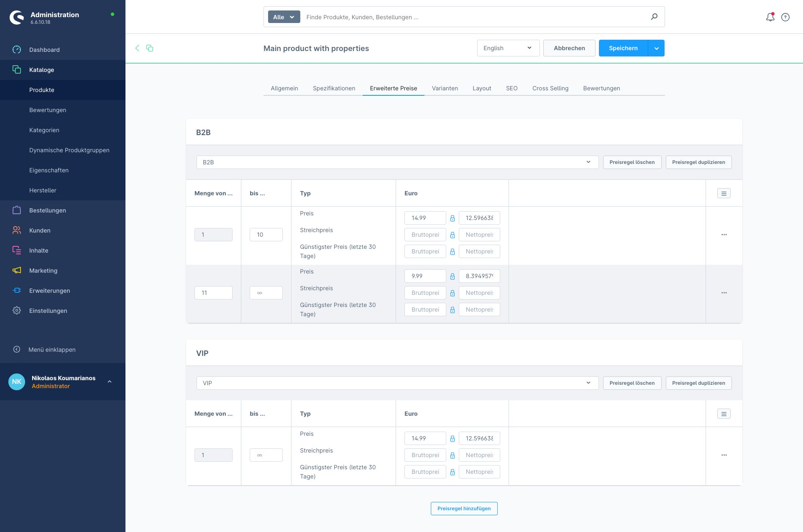Expand the user menu chevron
Screen dimensions: 803x532
coord(110,381)
